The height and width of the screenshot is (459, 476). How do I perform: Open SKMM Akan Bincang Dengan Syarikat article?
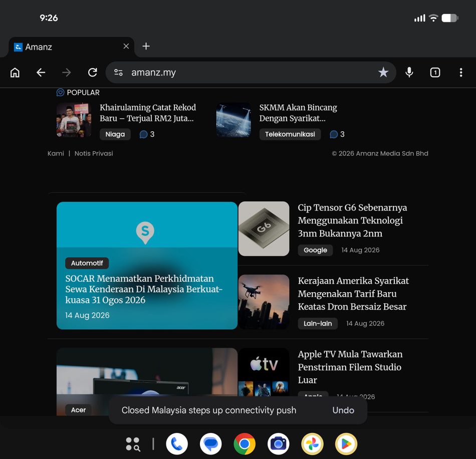(x=298, y=113)
